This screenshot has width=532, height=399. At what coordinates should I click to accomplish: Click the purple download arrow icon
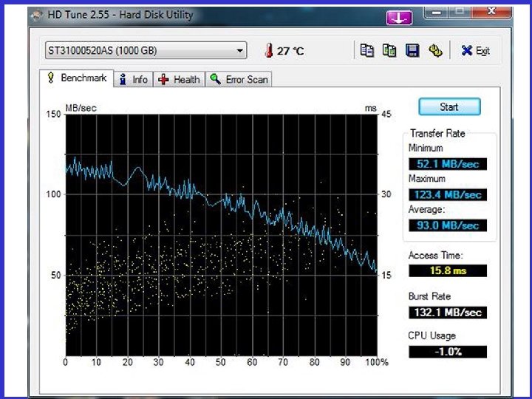399,16
